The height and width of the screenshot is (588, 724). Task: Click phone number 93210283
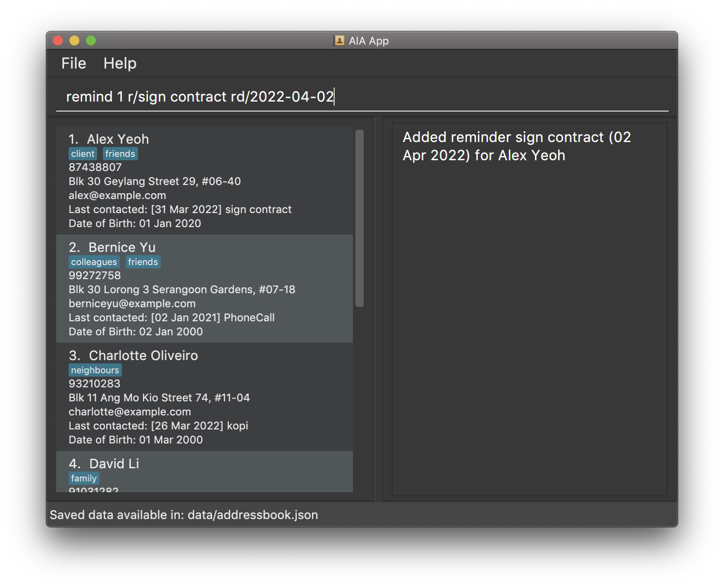(x=95, y=384)
